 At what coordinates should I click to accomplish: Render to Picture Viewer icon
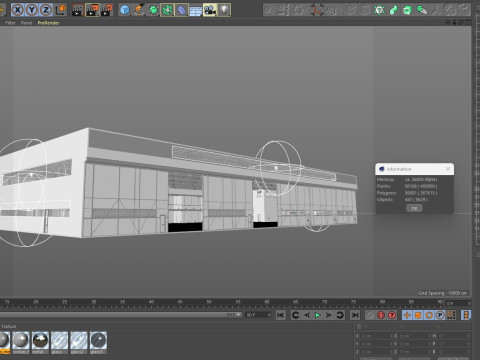(x=92, y=10)
